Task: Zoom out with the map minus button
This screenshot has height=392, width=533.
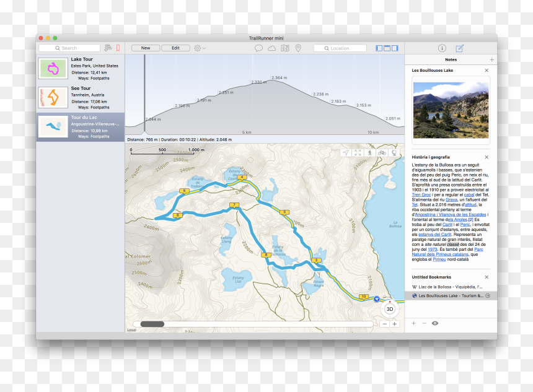Action: click(x=384, y=324)
